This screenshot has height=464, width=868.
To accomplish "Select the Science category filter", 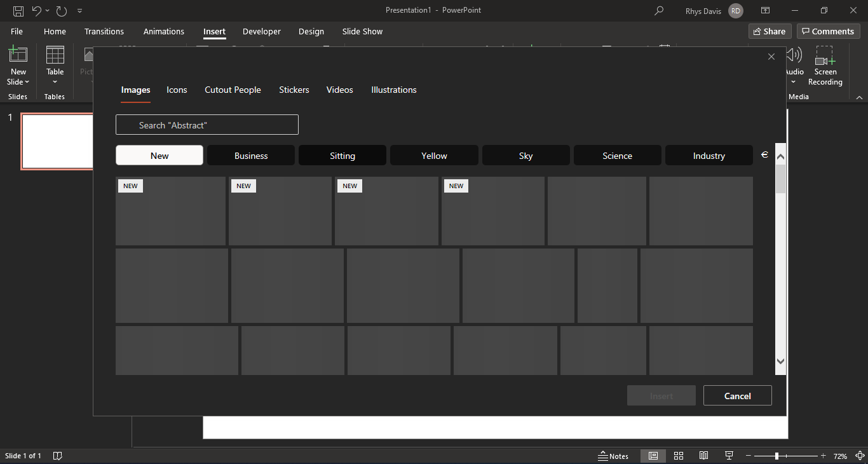I will (x=618, y=156).
